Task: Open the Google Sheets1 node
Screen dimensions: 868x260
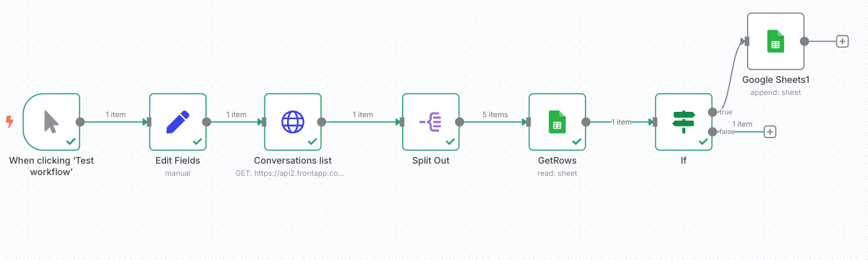Action: (x=775, y=41)
